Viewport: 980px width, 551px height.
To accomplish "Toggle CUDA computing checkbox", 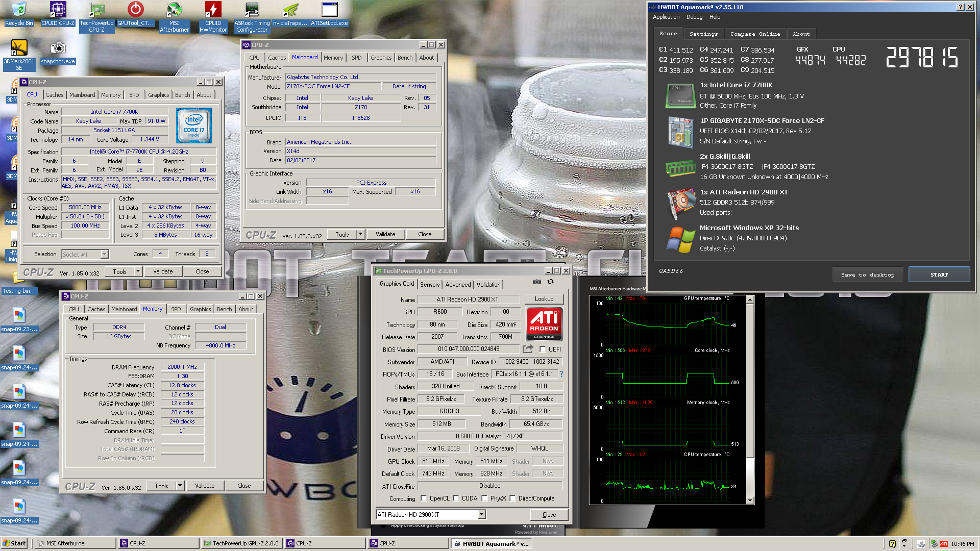I will (x=456, y=498).
